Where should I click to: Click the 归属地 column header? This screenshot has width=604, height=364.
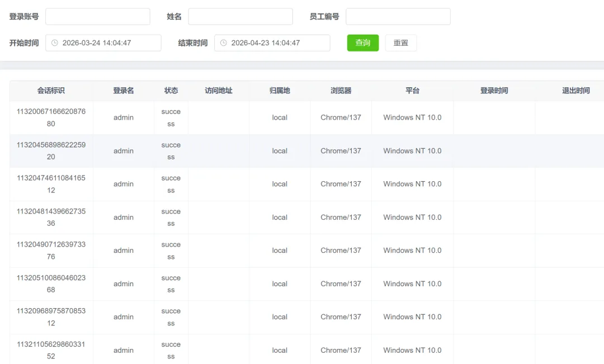tap(280, 91)
